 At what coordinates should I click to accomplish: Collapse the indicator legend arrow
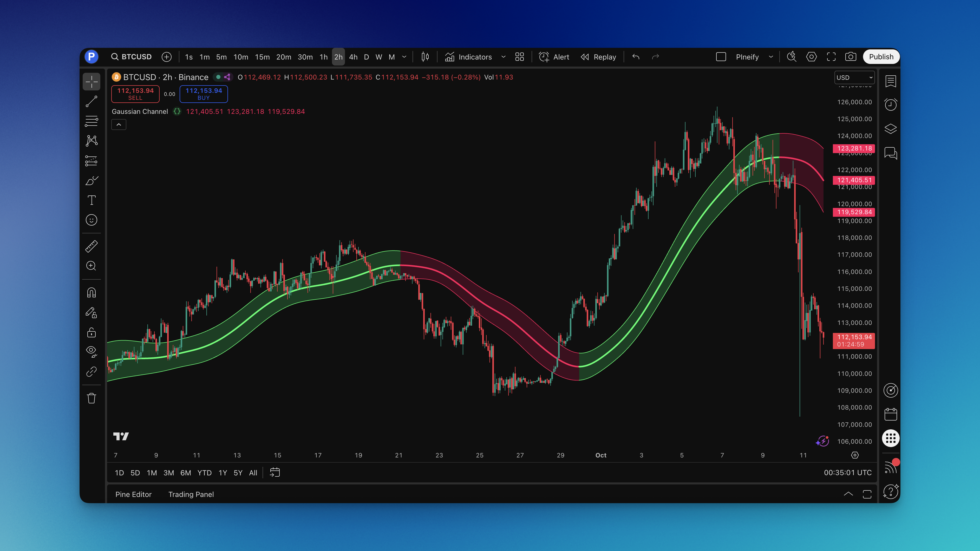pyautogui.click(x=119, y=125)
